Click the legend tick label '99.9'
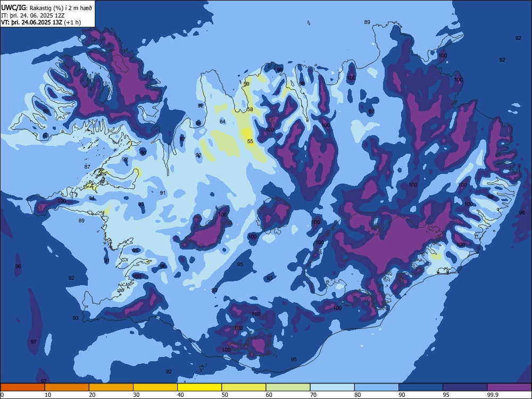The height and width of the screenshot is (399, 532). [x=493, y=395]
